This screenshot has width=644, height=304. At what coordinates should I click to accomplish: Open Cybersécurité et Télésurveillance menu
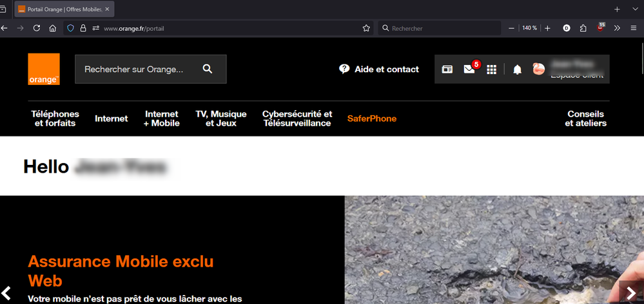pos(297,119)
